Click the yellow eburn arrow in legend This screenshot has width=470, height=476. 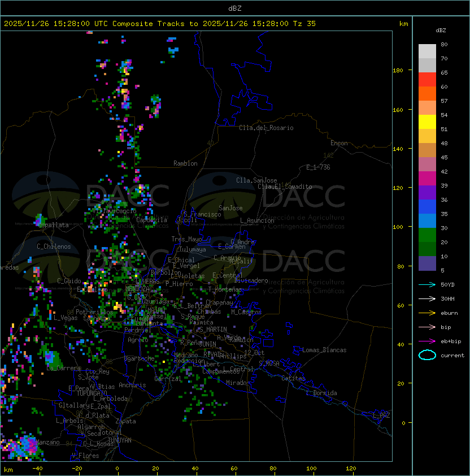pos(427,313)
